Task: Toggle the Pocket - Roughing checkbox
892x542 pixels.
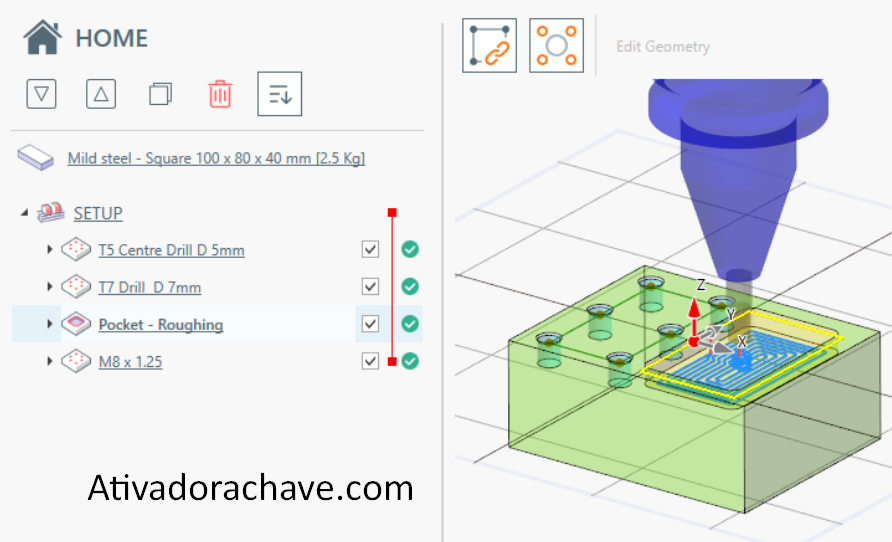Action: point(371,324)
